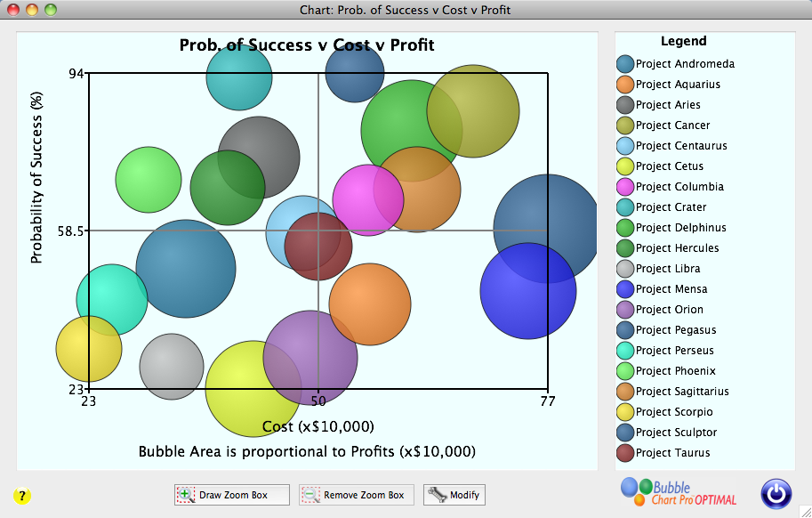
Task: Click the Remove Zoom Box button
Action: click(x=357, y=495)
